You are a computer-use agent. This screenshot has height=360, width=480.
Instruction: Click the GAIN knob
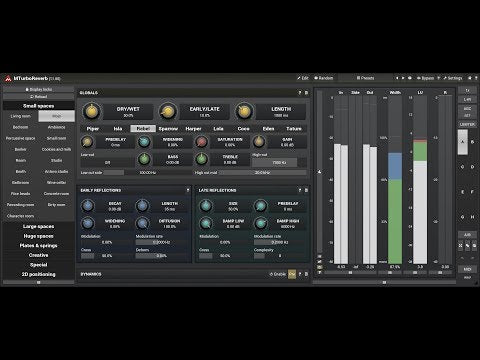tap(258, 142)
